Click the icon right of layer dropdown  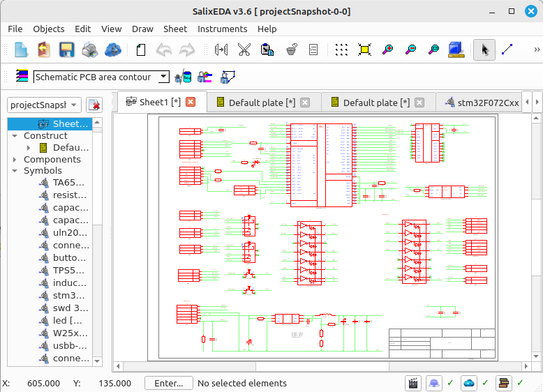(x=183, y=77)
